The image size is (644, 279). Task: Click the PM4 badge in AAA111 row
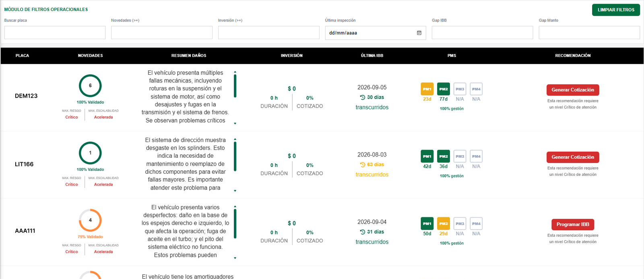(x=476, y=224)
